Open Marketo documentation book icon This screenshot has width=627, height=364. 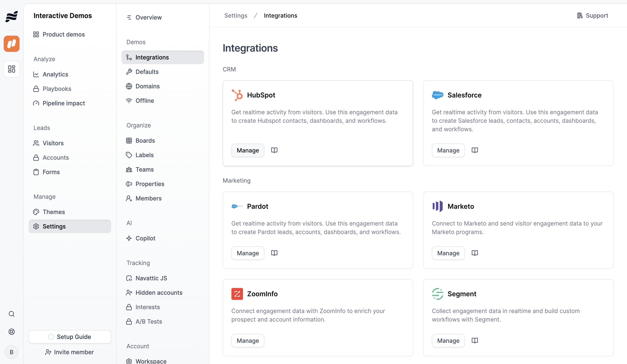tap(475, 253)
